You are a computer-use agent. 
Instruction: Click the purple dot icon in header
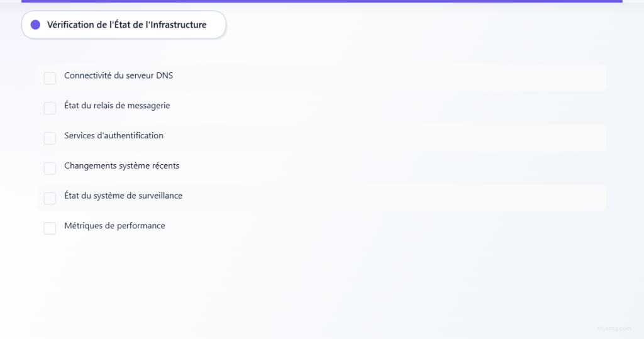pos(35,25)
